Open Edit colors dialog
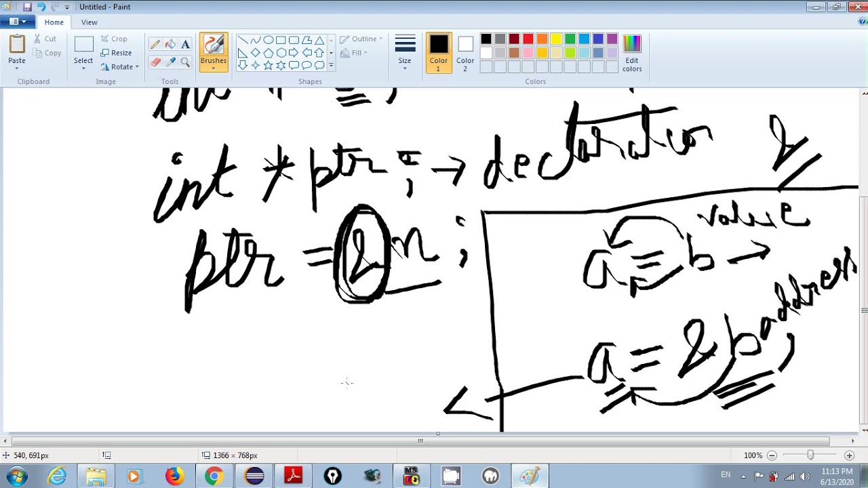The width and height of the screenshot is (868, 488). tap(632, 53)
